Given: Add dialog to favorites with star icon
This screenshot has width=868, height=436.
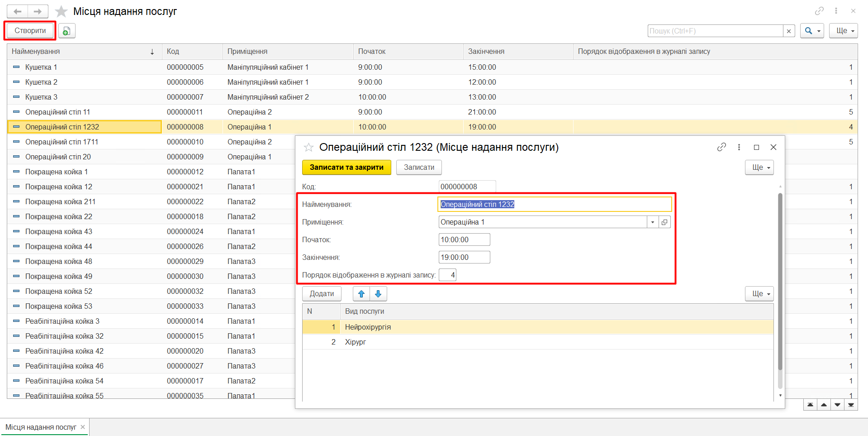Looking at the screenshot, I should coord(308,148).
